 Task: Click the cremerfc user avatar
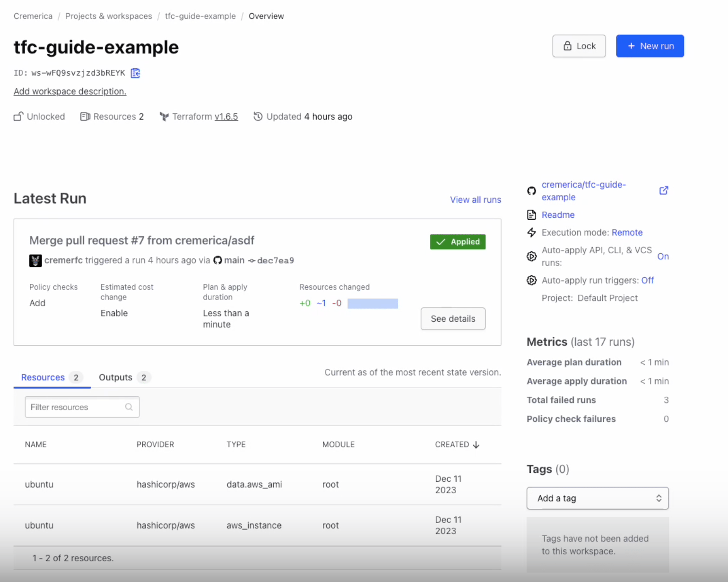(35, 260)
